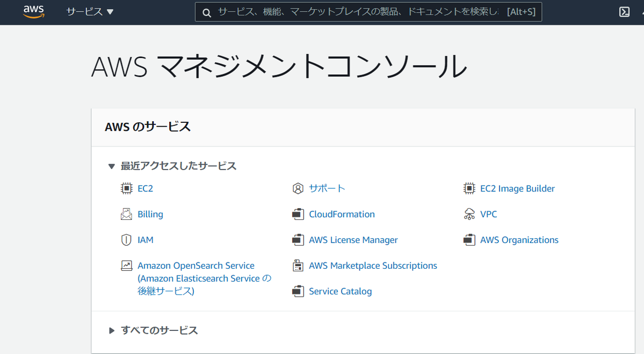Expand the すべてのサービス section
The height and width of the screenshot is (354, 644).
point(112,330)
